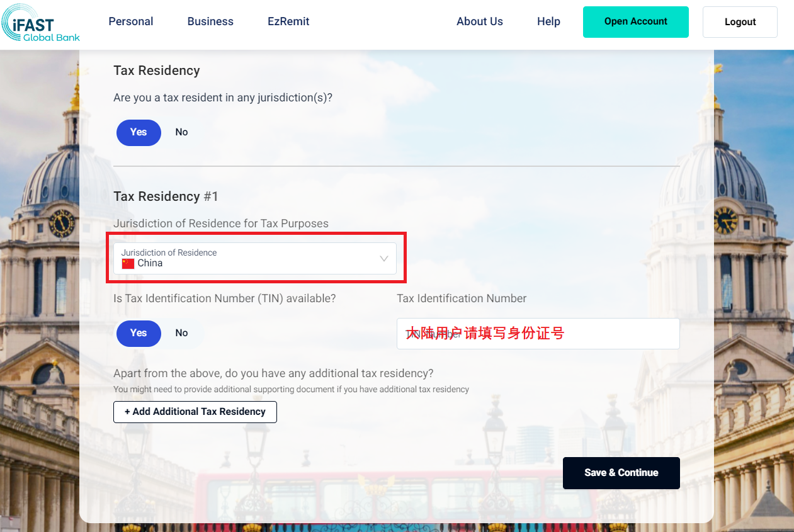Choose No for TIN available
This screenshot has width=794, height=532.
pyautogui.click(x=181, y=333)
